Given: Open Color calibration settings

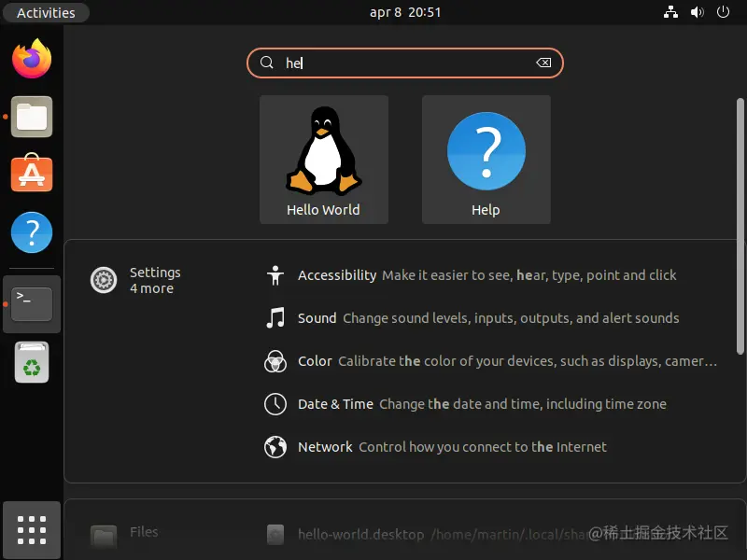Looking at the screenshot, I should click(x=315, y=361).
